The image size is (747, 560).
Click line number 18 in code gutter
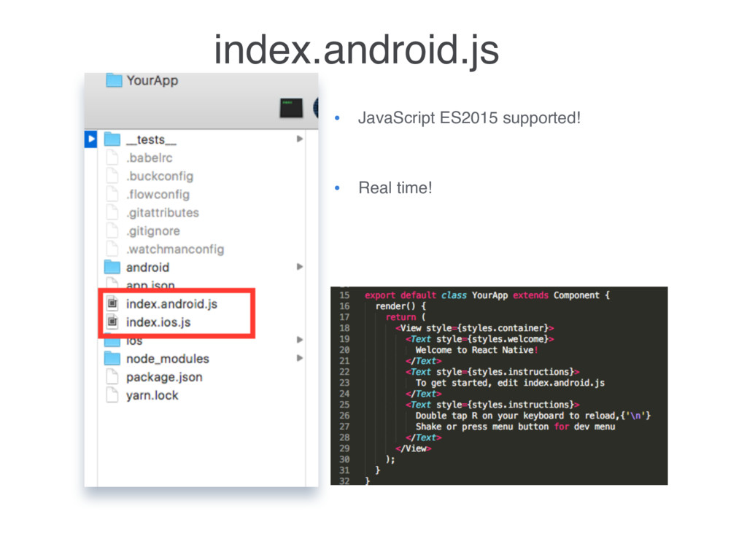tap(344, 328)
